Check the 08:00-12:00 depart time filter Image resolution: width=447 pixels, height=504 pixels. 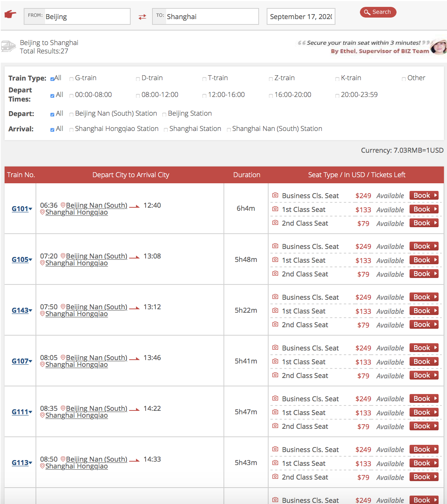coord(138,95)
